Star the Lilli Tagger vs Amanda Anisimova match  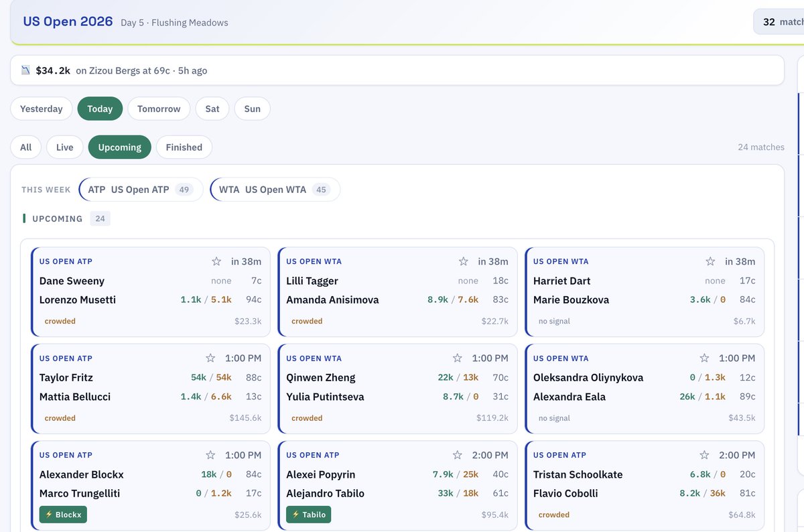point(463,261)
